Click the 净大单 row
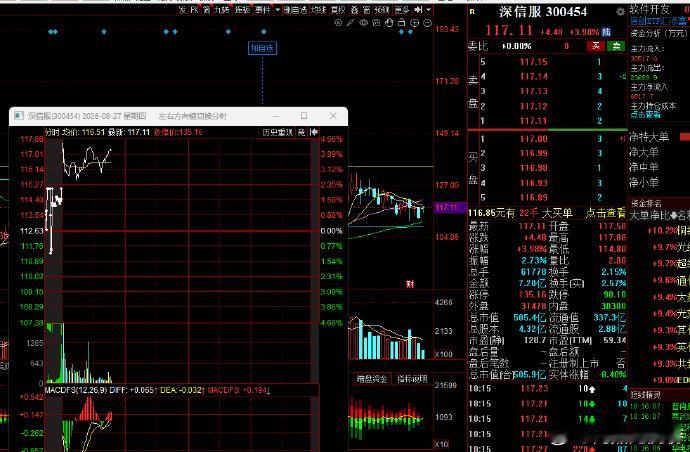 pos(643,152)
